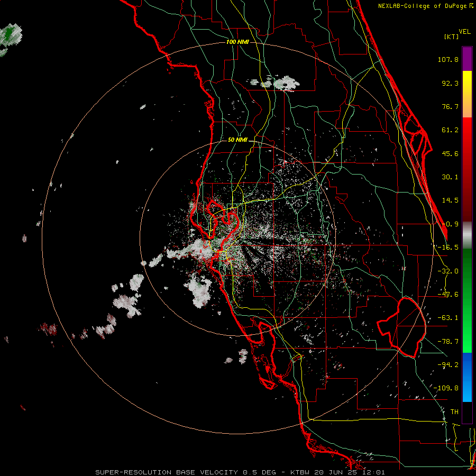Select the -32.0 velocity scale value

[x=448, y=271]
